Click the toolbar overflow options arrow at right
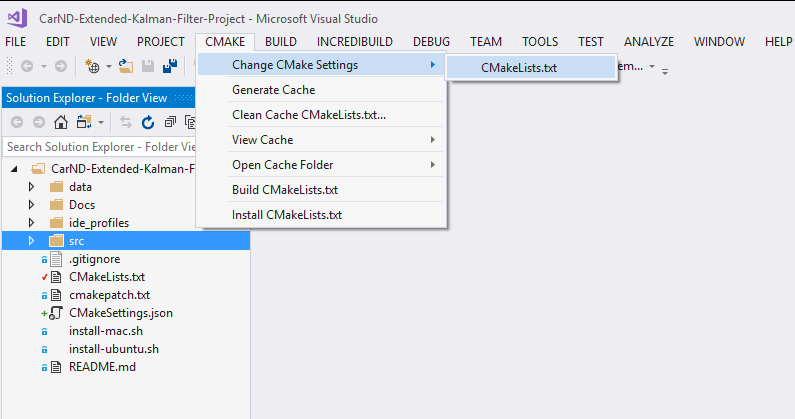This screenshot has width=795, height=419. pyautogui.click(x=665, y=72)
